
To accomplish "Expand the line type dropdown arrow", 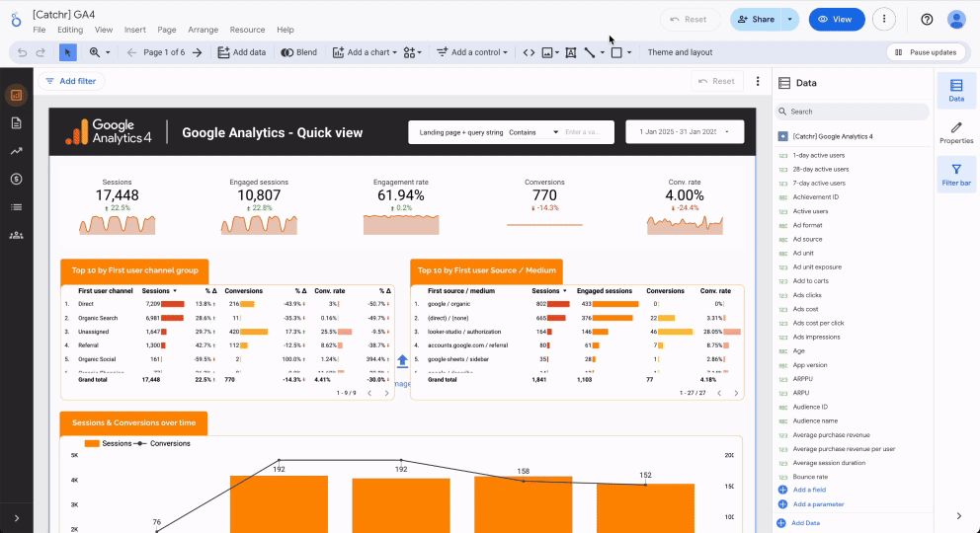I will click(x=603, y=52).
